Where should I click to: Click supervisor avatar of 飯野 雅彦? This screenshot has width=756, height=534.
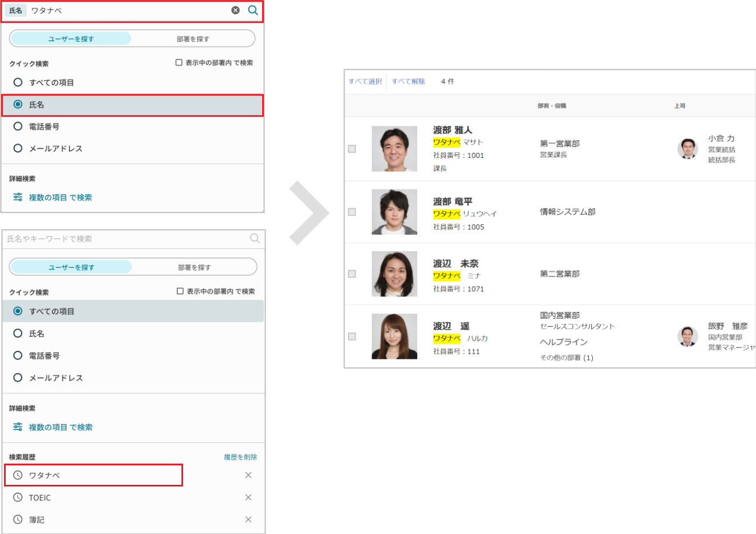pyautogui.click(x=687, y=337)
